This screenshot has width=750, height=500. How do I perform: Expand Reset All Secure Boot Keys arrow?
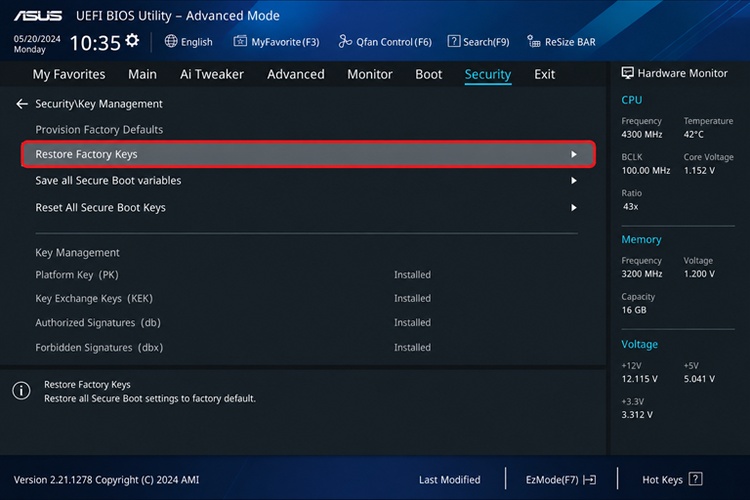tap(574, 208)
